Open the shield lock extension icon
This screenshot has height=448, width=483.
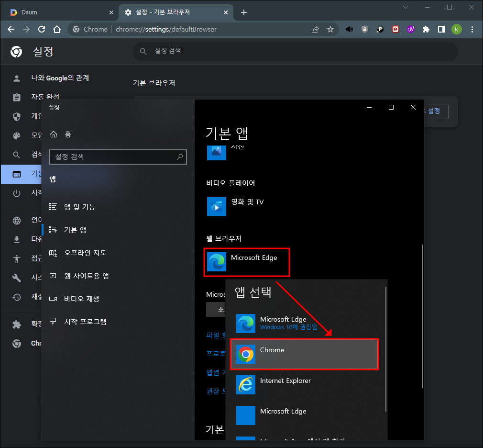pyautogui.click(x=365, y=29)
